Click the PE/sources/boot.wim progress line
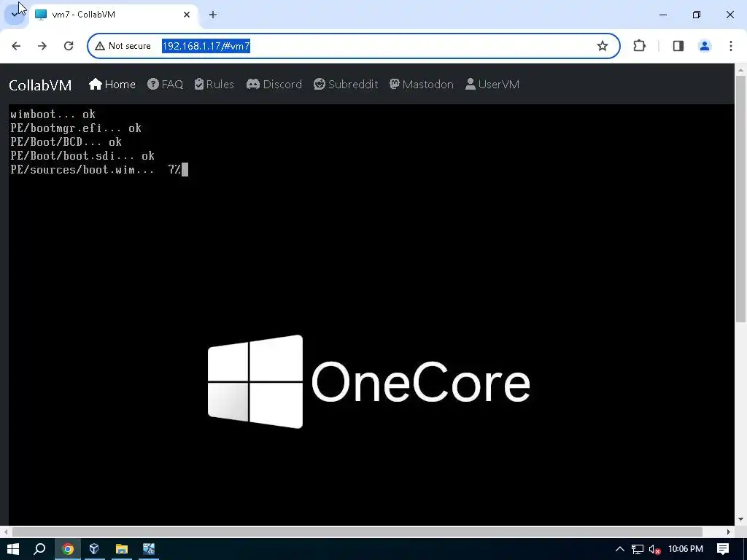This screenshot has height=560, width=747. pyautogui.click(x=99, y=169)
